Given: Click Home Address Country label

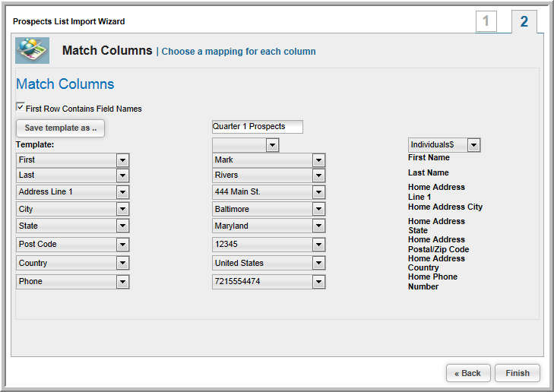Looking at the screenshot, I should click(436, 263).
